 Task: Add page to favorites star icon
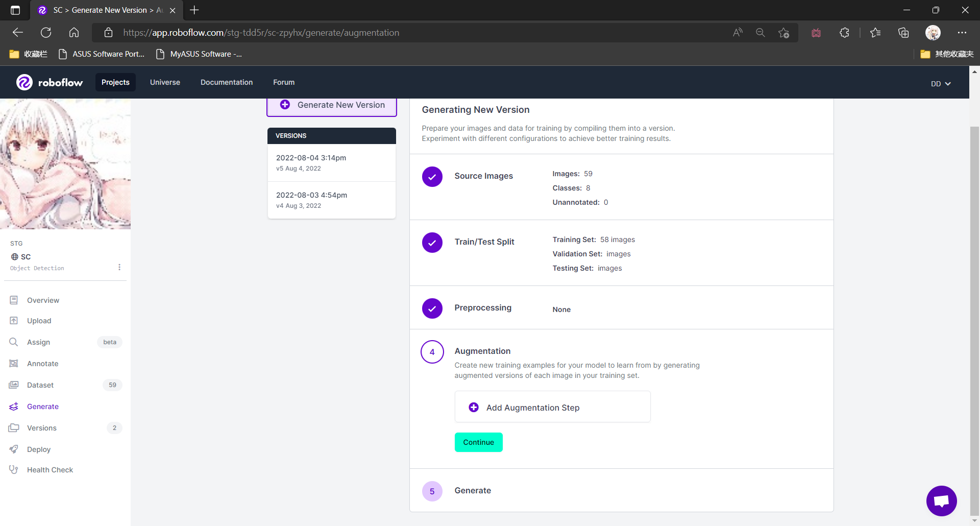(x=783, y=33)
